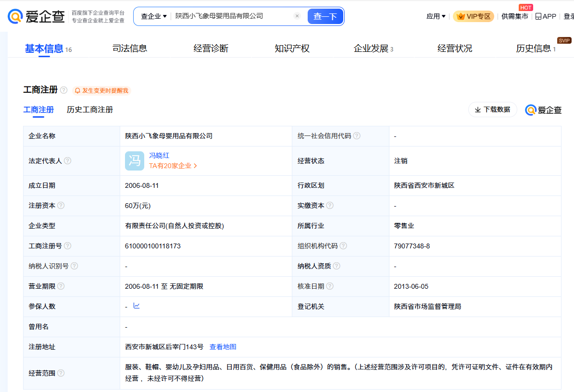This screenshot has height=392, width=574.
Task: Click help icon beside 统一社会信用代码
Action: point(357,136)
